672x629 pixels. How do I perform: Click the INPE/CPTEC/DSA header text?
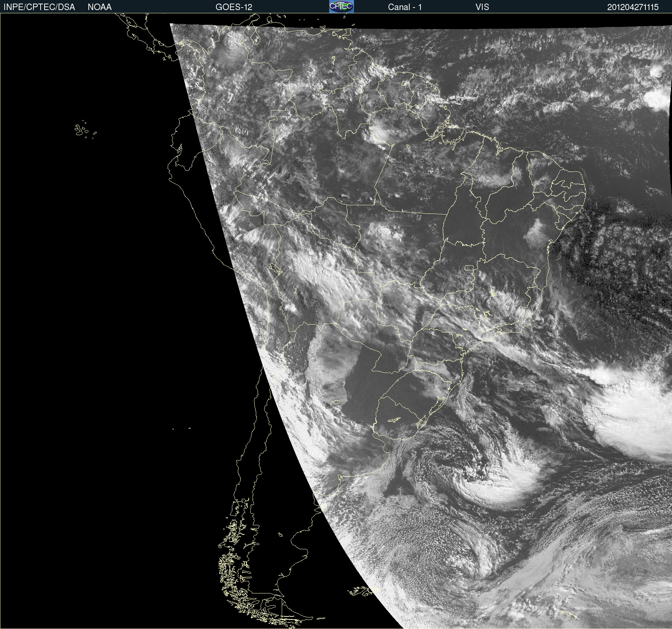coord(39,7)
